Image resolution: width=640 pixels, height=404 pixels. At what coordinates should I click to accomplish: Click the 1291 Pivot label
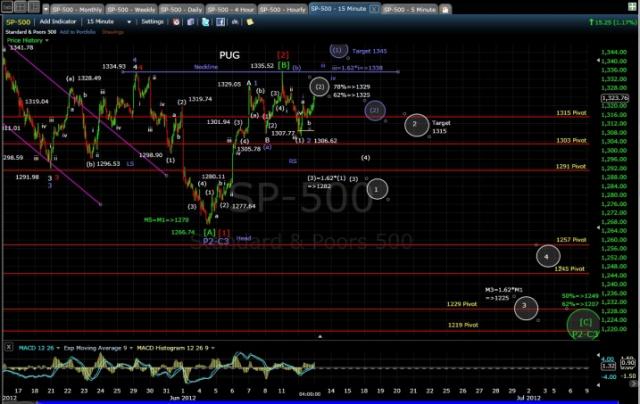pyautogui.click(x=571, y=166)
